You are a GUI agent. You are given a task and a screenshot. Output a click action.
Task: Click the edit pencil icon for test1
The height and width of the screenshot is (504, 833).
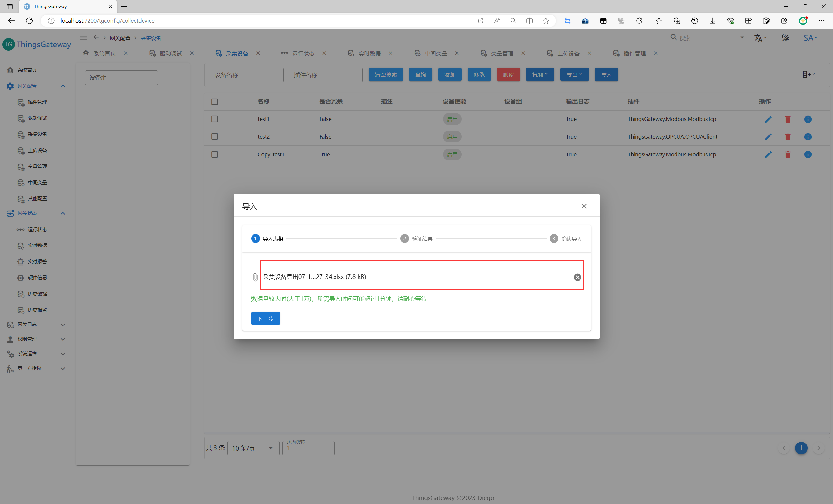[x=768, y=119]
